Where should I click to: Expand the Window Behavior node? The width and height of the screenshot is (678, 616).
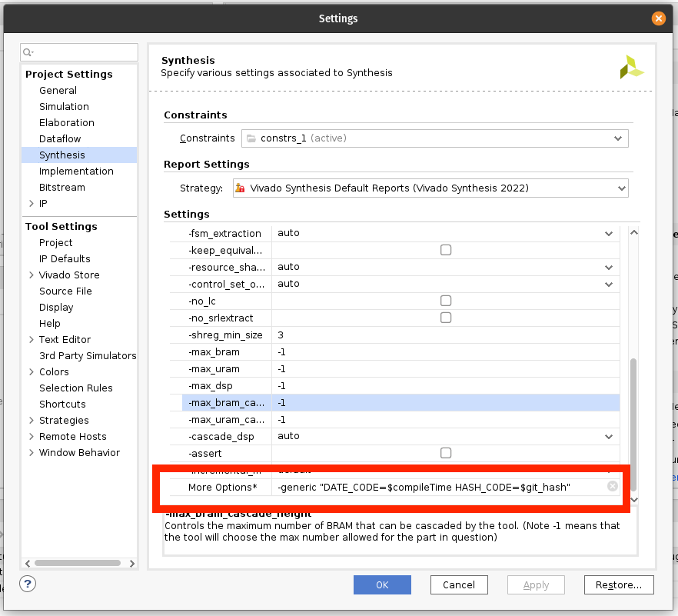tap(31, 452)
